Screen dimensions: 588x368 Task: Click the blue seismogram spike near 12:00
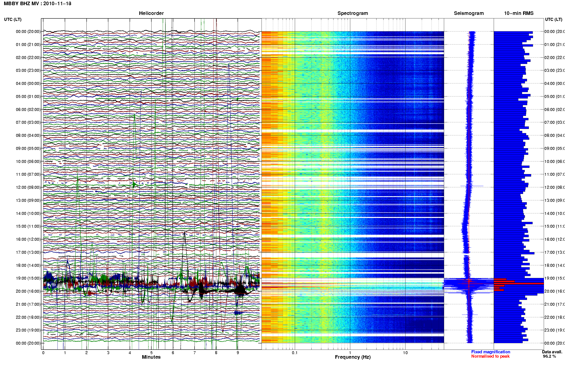pos(472,186)
